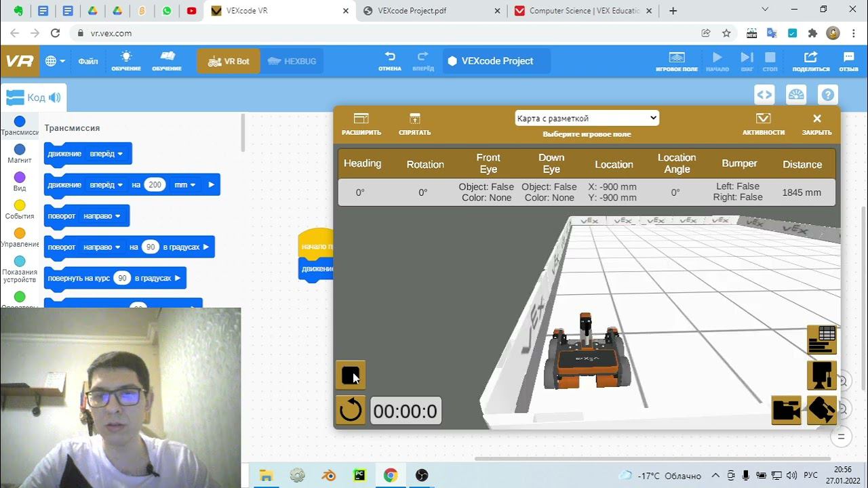Click 90 field in повернуть на курс block
Screen dimensions: 868x488
click(x=122, y=278)
